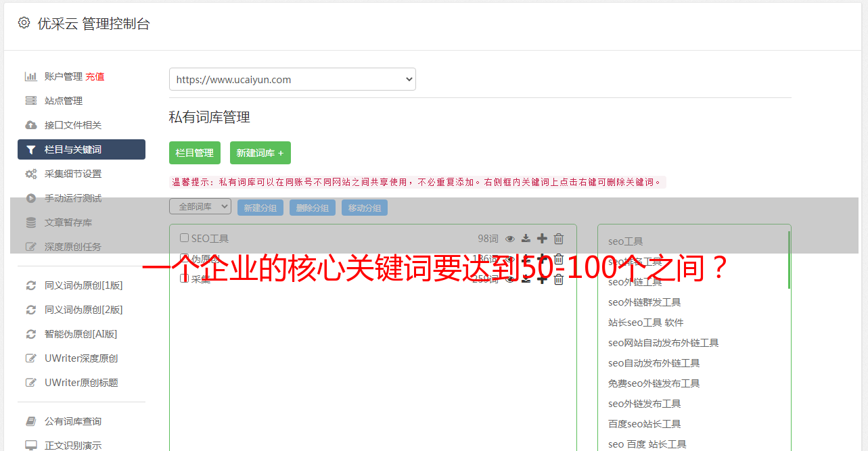
Task: Click the refresh icon for 智能伪原创[AI版]
Action: pyautogui.click(x=30, y=334)
